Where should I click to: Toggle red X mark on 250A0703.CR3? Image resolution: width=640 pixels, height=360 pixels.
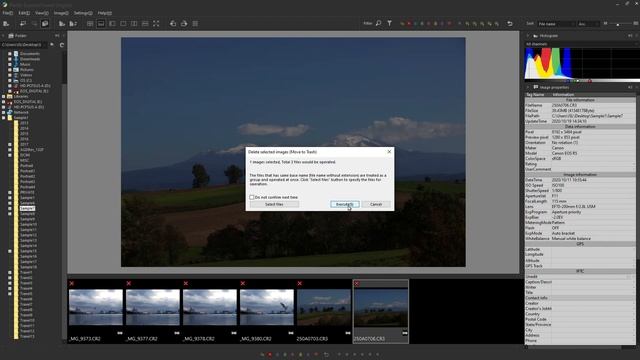coord(300,283)
